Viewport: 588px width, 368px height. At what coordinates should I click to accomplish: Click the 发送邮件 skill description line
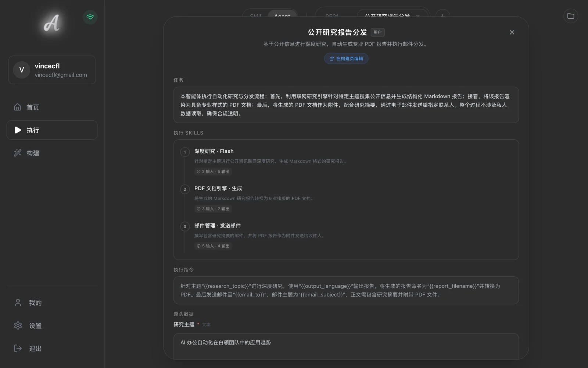[x=260, y=236]
